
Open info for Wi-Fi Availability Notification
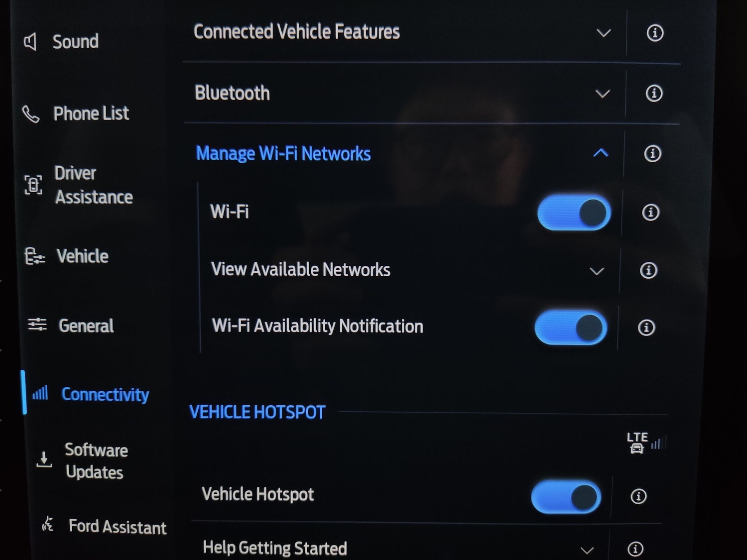coord(646,328)
